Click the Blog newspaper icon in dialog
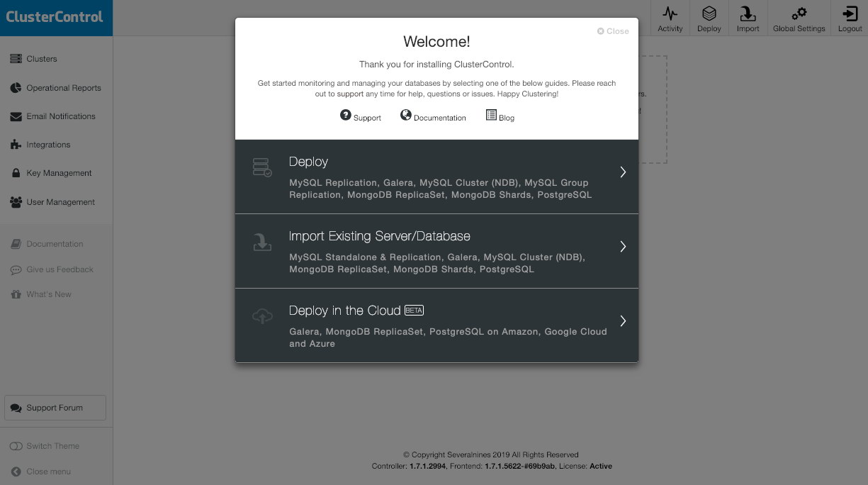The width and height of the screenshot is (868, 485). [491, 115]
